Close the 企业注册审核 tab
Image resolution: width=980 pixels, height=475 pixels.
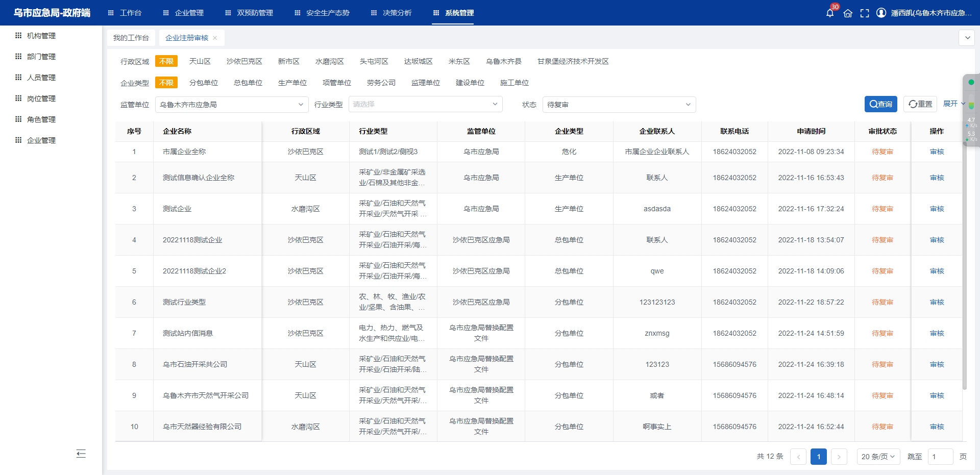215,38
